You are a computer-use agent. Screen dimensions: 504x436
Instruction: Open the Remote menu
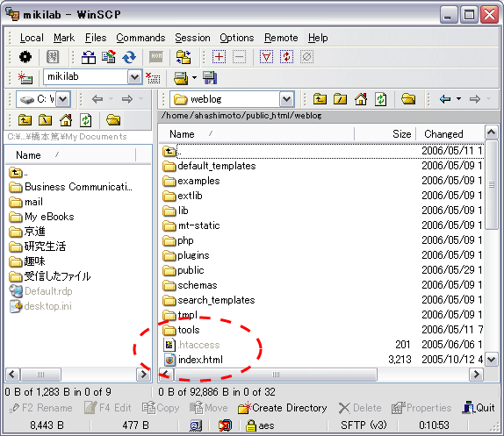(281, 38)
